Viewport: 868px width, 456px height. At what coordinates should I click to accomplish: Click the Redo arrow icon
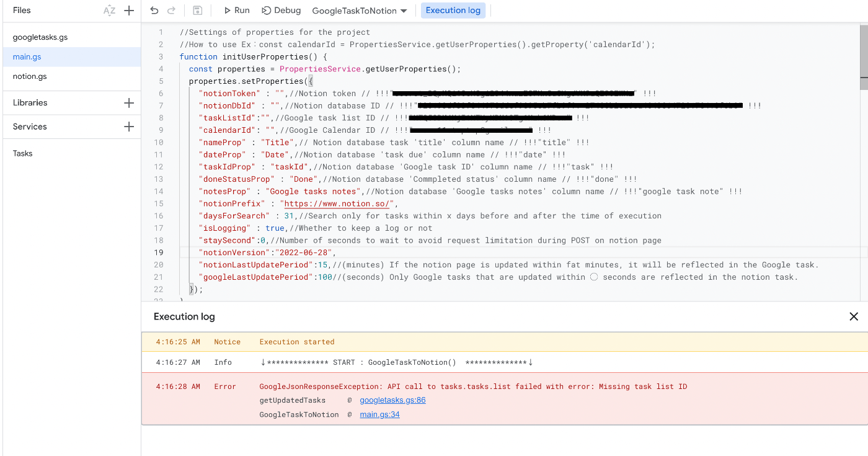point(172,11)
